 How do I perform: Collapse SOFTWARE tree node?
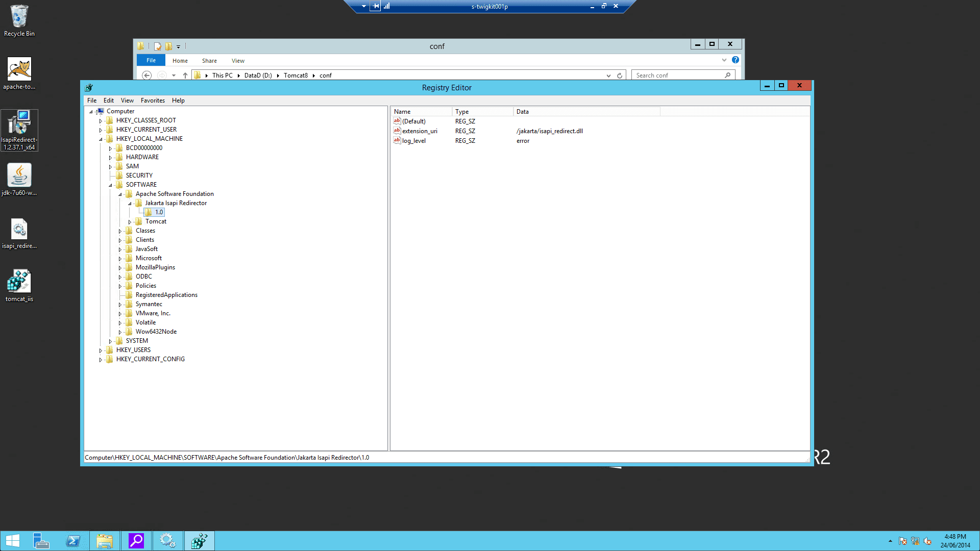coord(110,185)
